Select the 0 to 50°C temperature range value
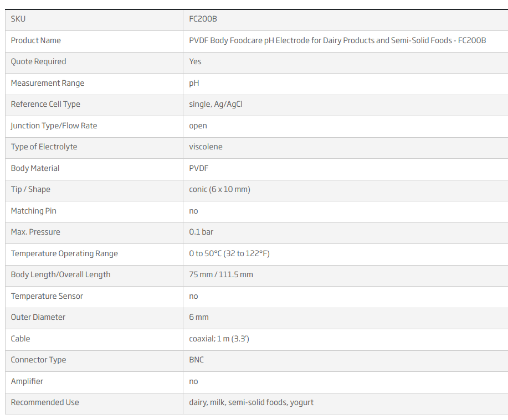Screen dimensions: 508x420 [x=229, y=253]
